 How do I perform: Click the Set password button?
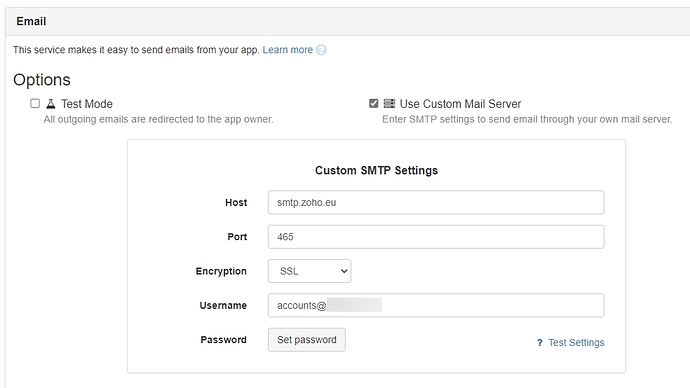(307, 340)
